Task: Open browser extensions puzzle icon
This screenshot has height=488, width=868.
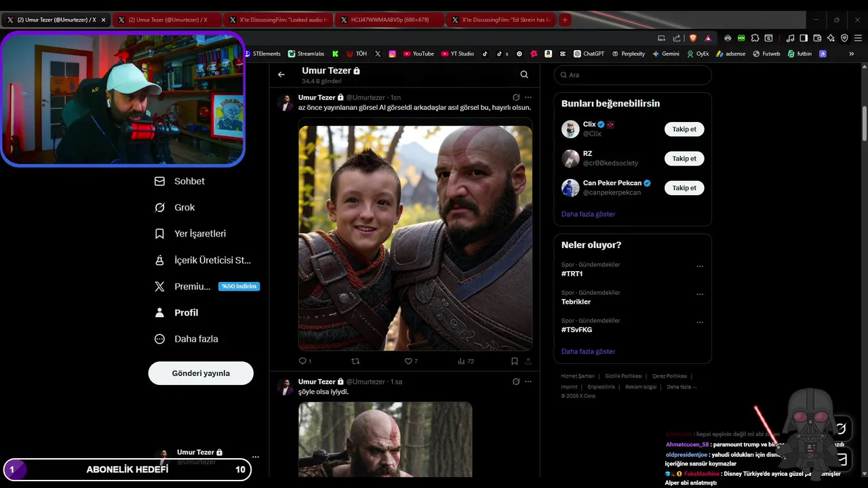Action: [x=755, y=38]
